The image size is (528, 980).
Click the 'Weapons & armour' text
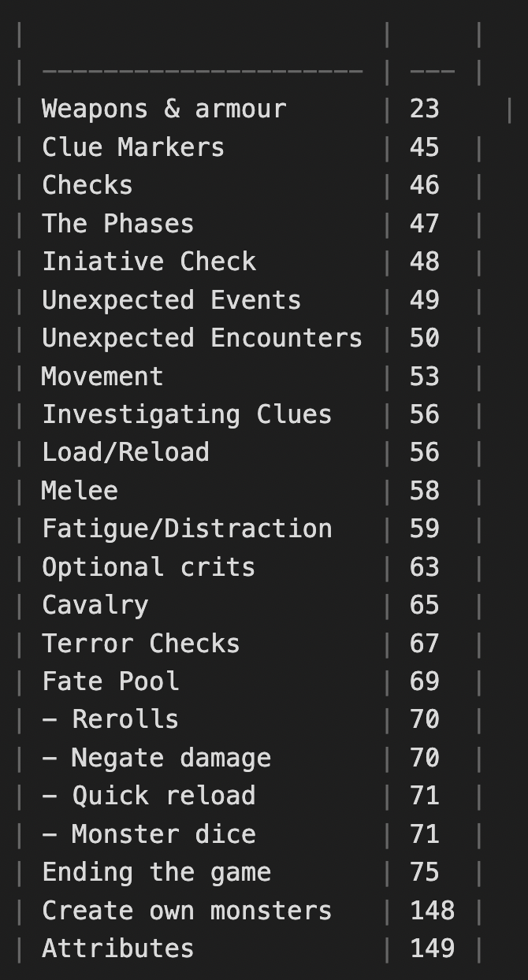(x=164, y=109)
